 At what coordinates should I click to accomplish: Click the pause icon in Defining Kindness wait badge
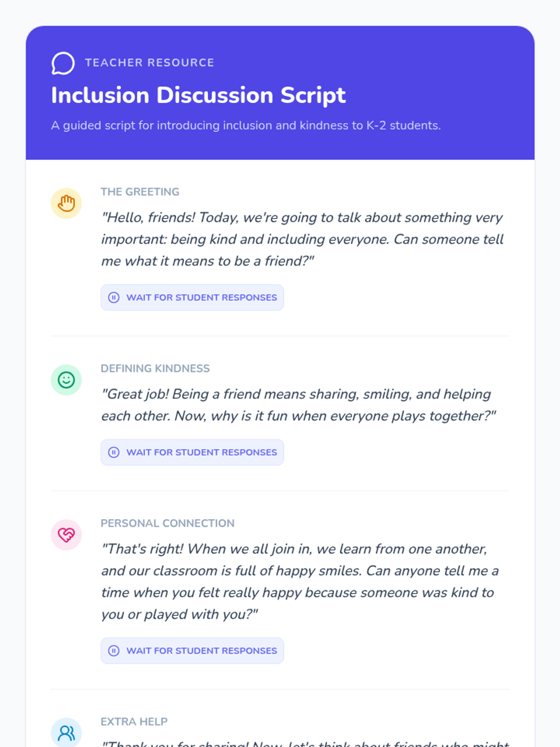[x=114, y=452]
